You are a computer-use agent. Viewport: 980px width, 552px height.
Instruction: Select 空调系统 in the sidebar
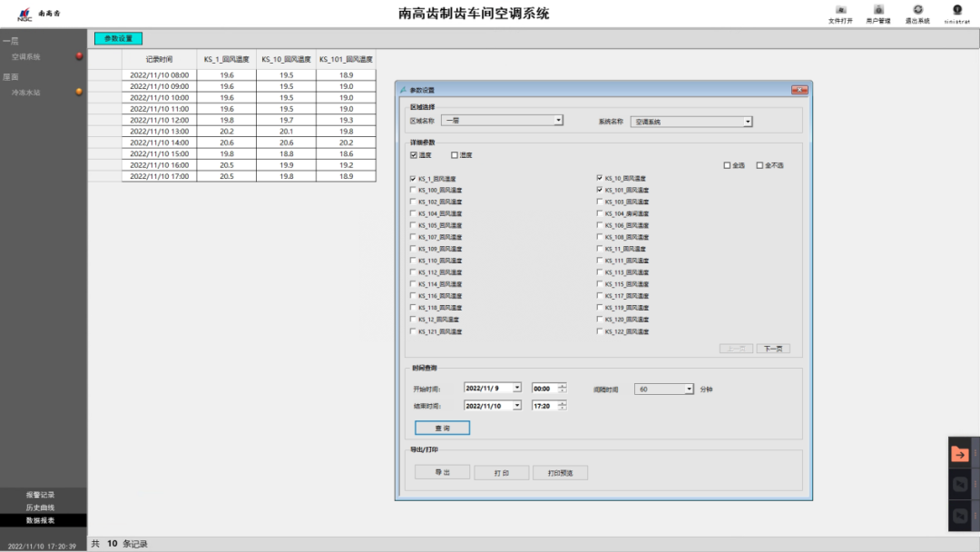(25, 57)
